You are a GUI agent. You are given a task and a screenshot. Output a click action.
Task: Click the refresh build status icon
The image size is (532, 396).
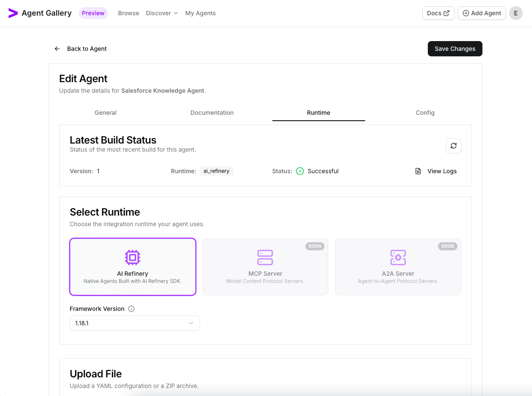(454, 146)
